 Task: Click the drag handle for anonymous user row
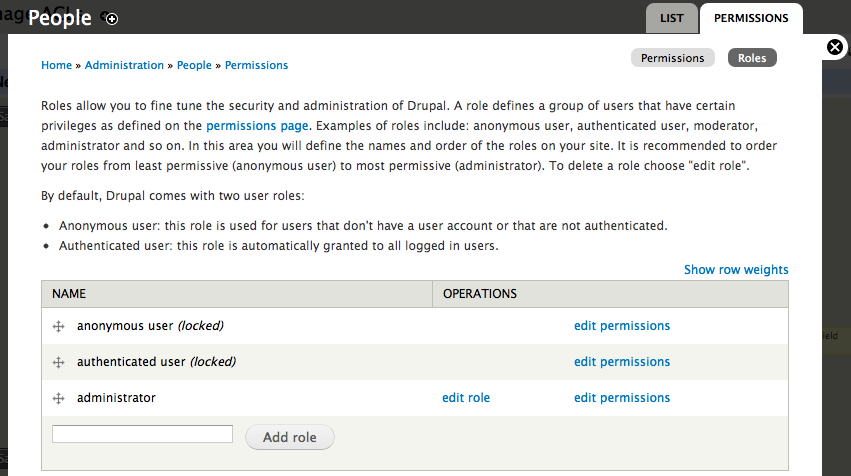click(x=58, y=327)
